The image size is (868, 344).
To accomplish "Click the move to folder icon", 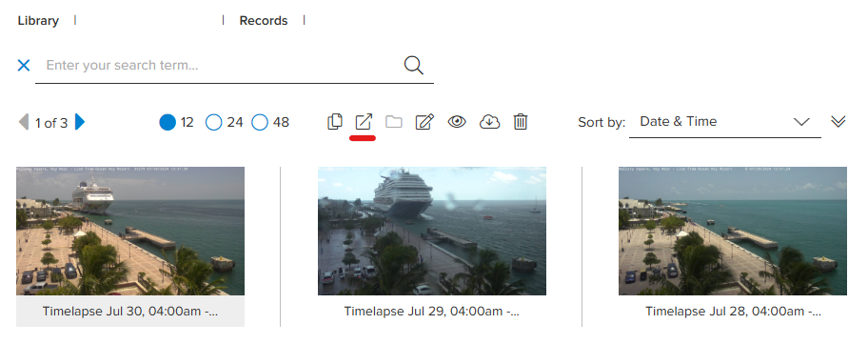I will (x=394, y=121).
